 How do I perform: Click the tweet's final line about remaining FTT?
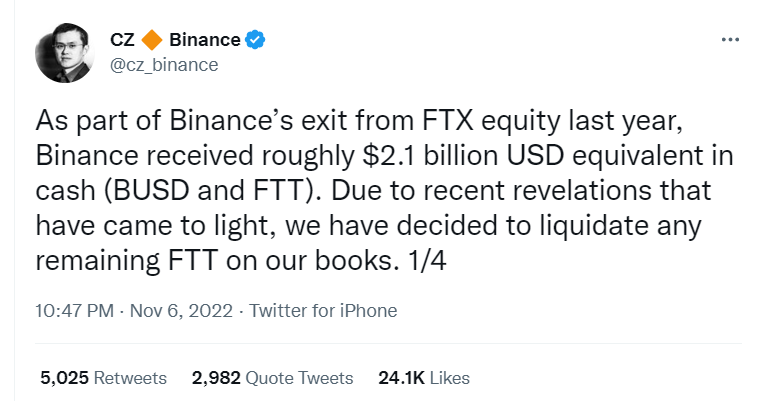[x=241, y=261]
